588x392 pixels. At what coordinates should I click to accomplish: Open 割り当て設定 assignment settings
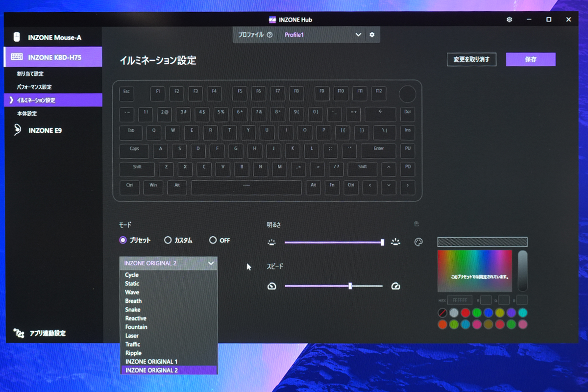30,73
